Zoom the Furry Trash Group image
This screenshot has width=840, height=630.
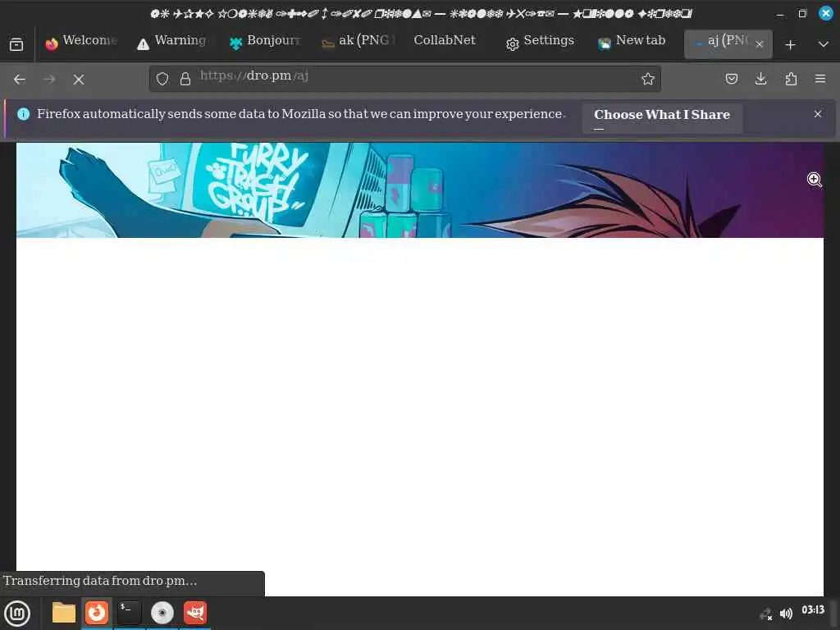click(x=419, y=190)
